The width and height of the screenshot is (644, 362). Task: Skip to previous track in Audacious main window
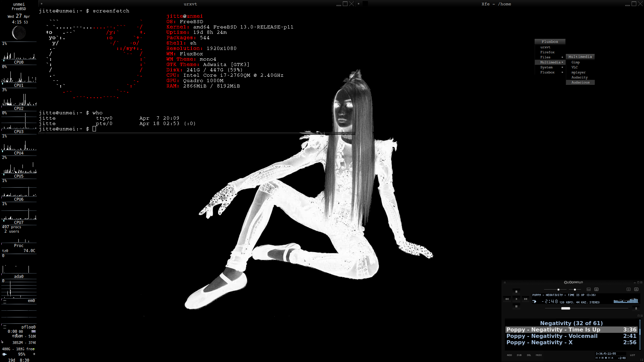tap(507, 299)
